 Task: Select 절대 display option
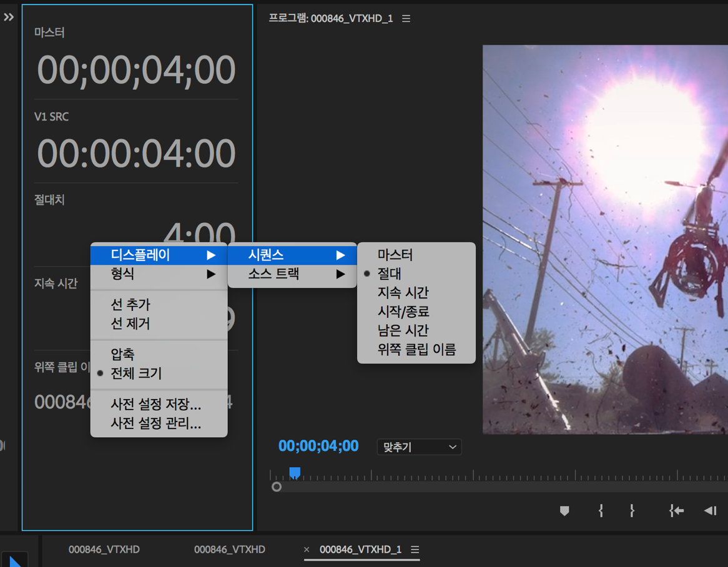(416, 274)
